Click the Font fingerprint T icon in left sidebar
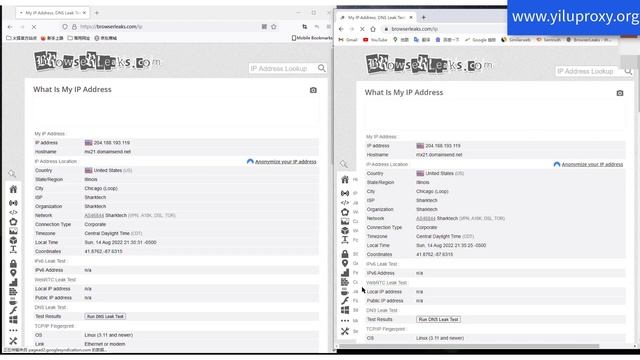 (13, 249)
